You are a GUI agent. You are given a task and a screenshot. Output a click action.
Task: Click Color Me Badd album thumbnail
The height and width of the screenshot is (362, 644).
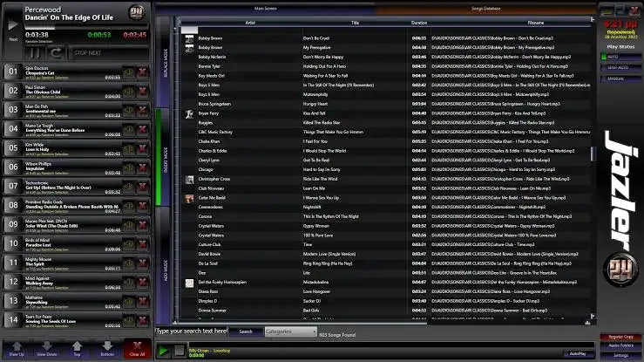coord(189,199)
